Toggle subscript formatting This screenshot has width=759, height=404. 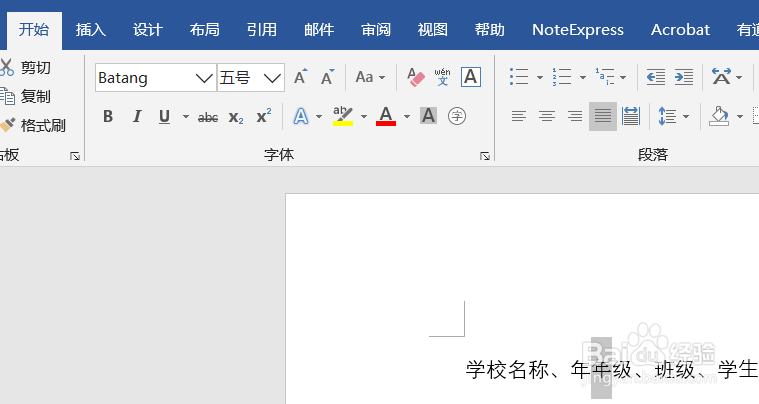pos(236,117)
